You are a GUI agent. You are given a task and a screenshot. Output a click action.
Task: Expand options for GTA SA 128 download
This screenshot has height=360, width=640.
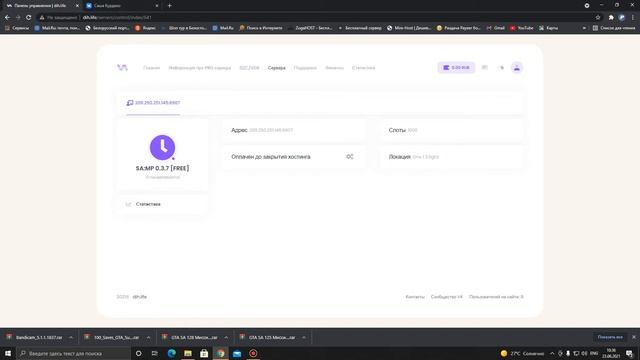pyautogui.click(x=226, y=338)
